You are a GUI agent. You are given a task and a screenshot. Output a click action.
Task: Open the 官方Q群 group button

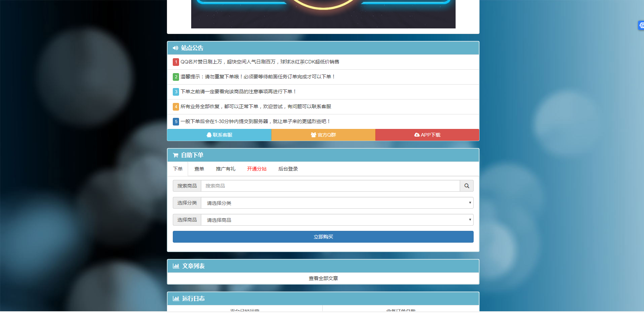click(323, 135)
